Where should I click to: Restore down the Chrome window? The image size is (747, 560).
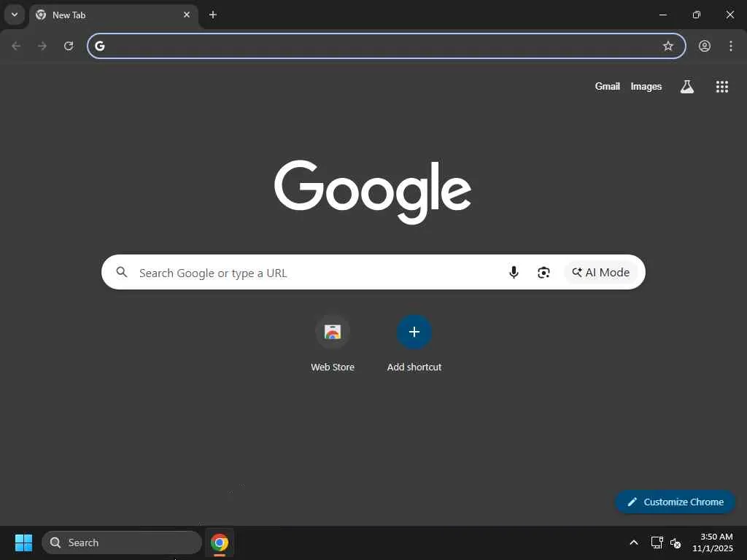coord(697,15)
